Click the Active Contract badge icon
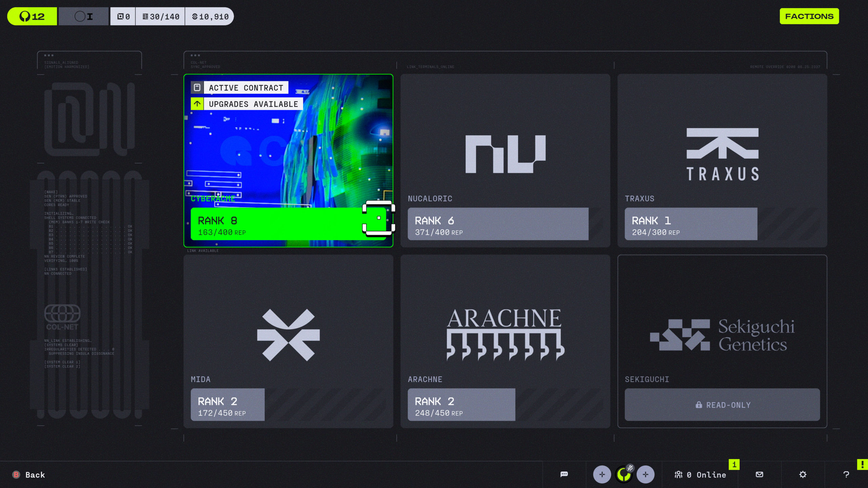This screenshot has width=868, height=488. (x=197, y=88)
